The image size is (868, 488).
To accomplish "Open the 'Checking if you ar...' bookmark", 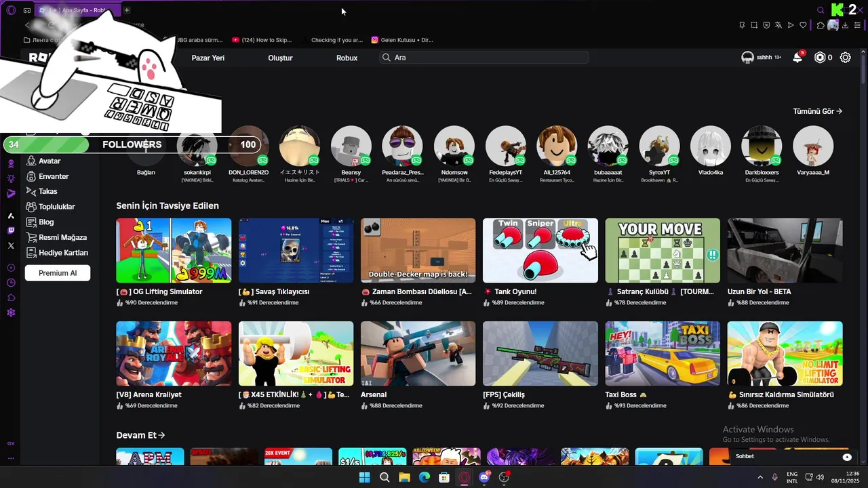I will click(332, 40).
